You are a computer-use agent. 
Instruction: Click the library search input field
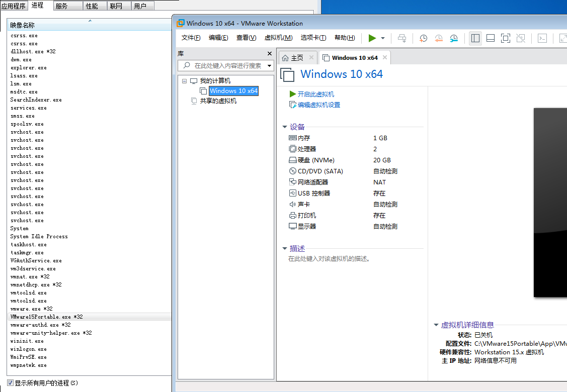[x=227, y=66]
